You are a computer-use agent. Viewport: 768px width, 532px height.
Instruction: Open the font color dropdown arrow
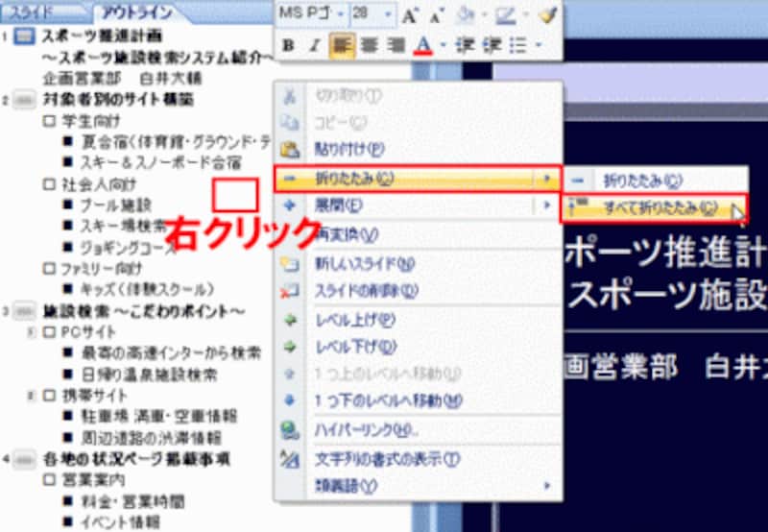(443, 45)
